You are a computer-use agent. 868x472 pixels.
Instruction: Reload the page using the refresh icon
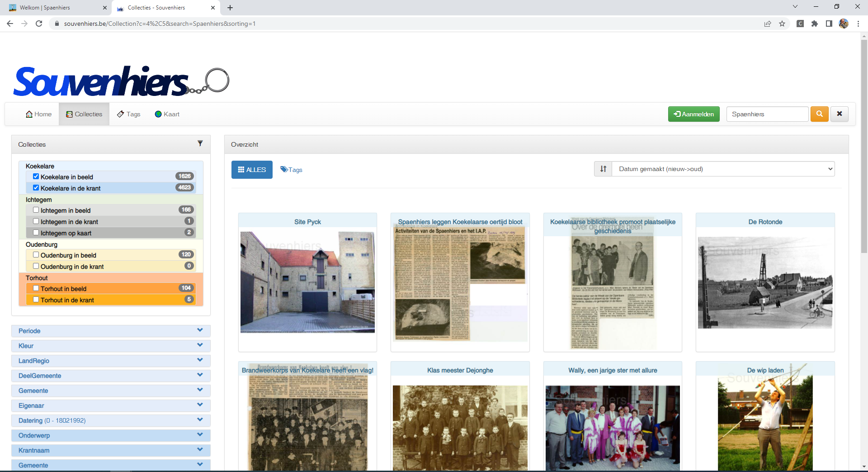(x=39, y=24)
